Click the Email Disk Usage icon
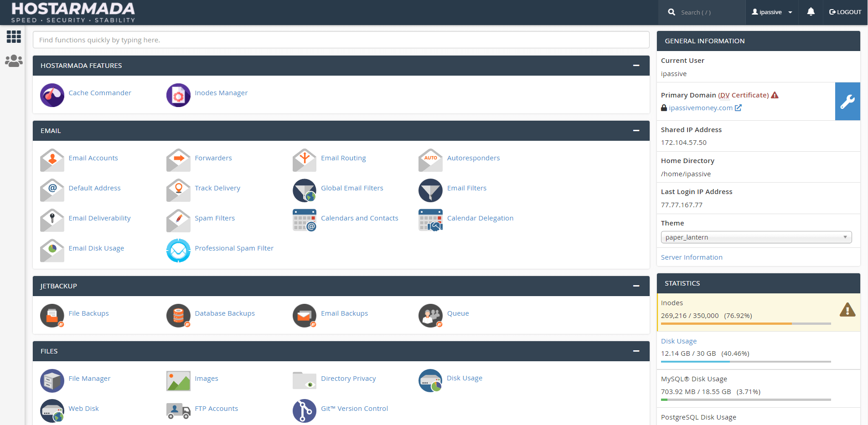The image size is (868, 425). [52, 250]
